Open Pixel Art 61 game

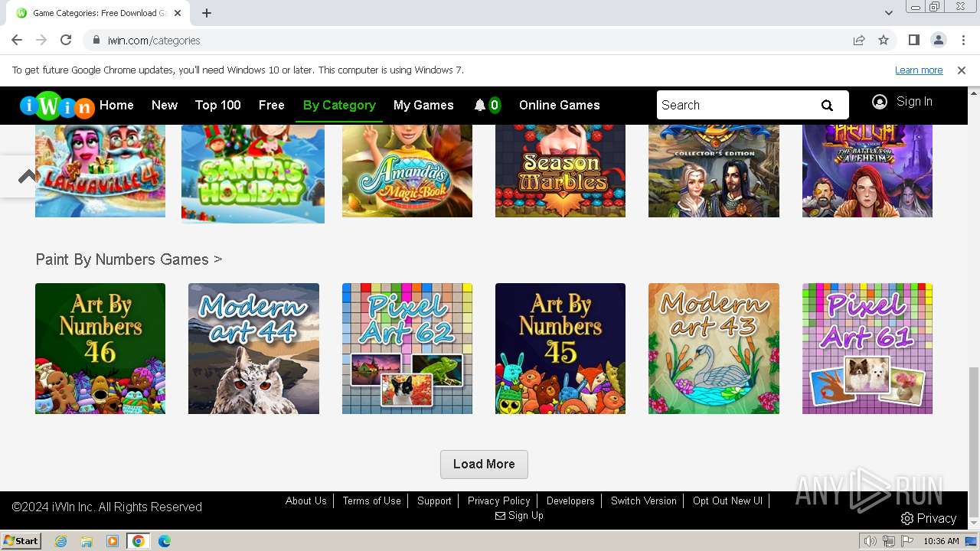tap(867, 349)
